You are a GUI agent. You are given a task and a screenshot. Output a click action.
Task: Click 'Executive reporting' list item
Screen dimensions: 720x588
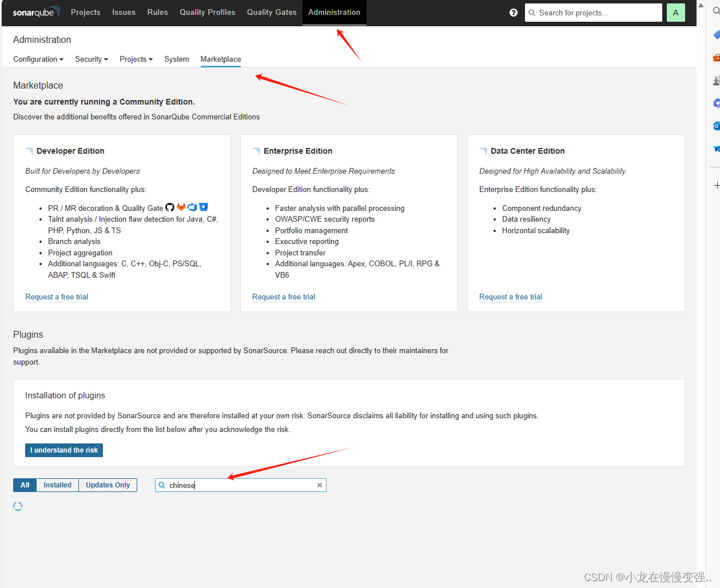[x=307, y=241]
